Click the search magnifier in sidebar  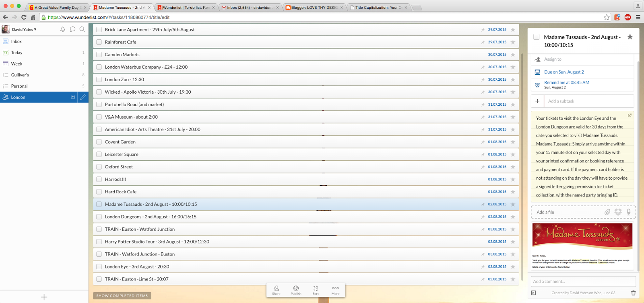(82, 29)
